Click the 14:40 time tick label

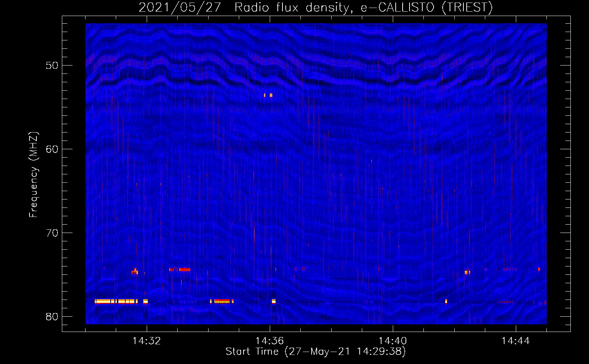pyautogui.click(x=393, y=341)
